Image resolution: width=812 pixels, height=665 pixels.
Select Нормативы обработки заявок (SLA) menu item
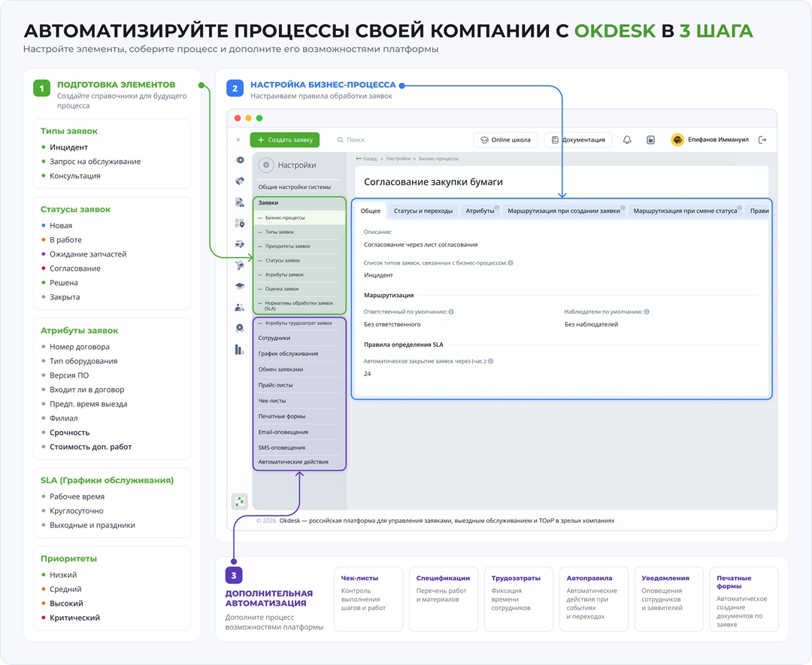[299, 306]
